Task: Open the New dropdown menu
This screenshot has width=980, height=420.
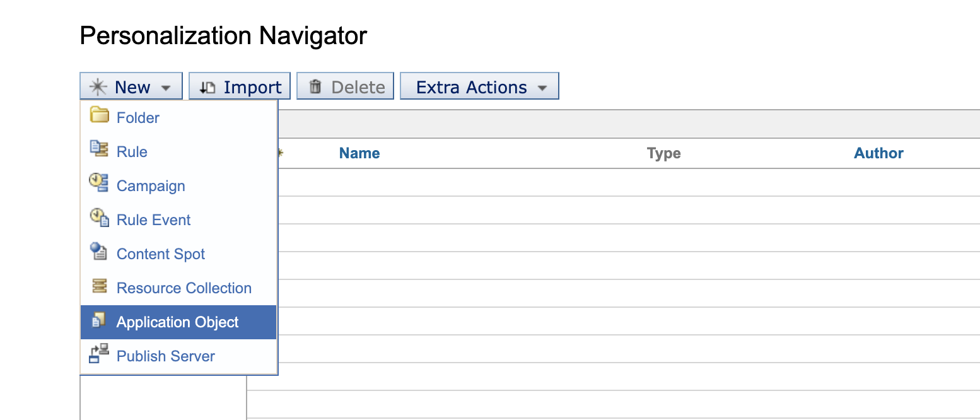Action: (x=131, y=86)
